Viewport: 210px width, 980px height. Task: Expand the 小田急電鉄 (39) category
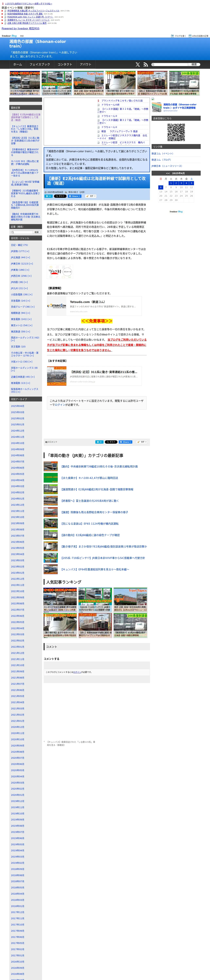[30, 294]
